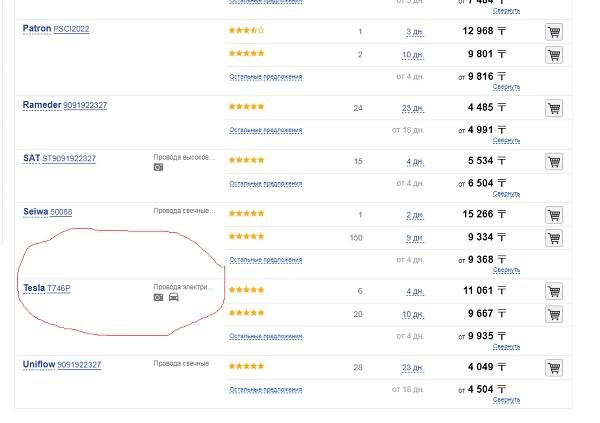Viewport: 600px width, 423px height.
Task: Add the Rameder 4 485 ₸ offer to cart
Action: click(553, 107)
